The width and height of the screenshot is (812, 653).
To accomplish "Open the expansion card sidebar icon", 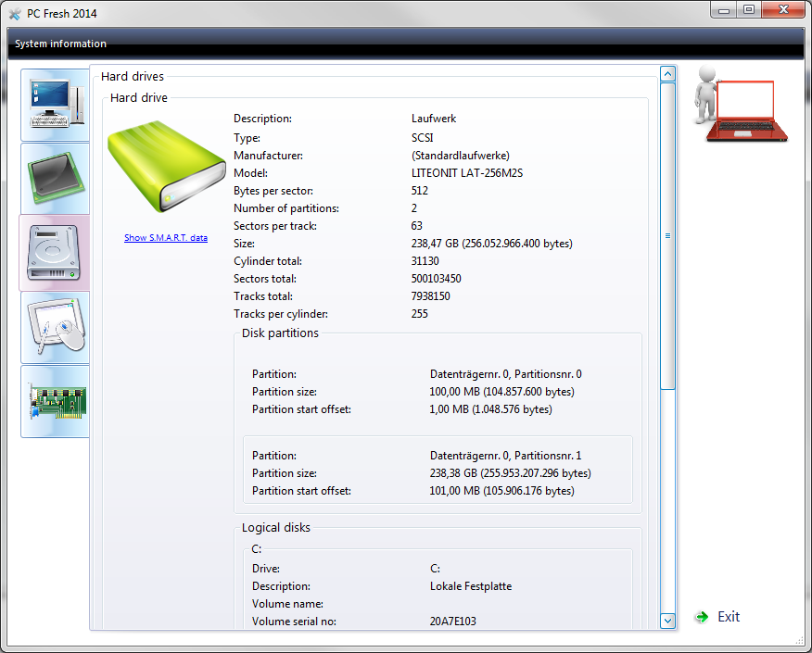I will pos(56,402).
